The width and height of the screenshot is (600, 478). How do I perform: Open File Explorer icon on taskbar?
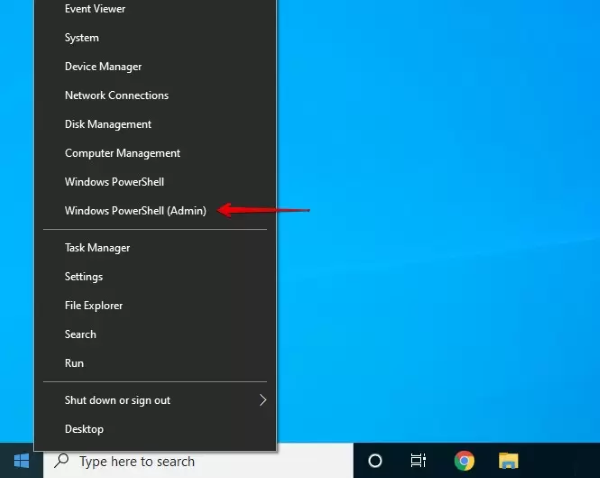click(508, 461)
